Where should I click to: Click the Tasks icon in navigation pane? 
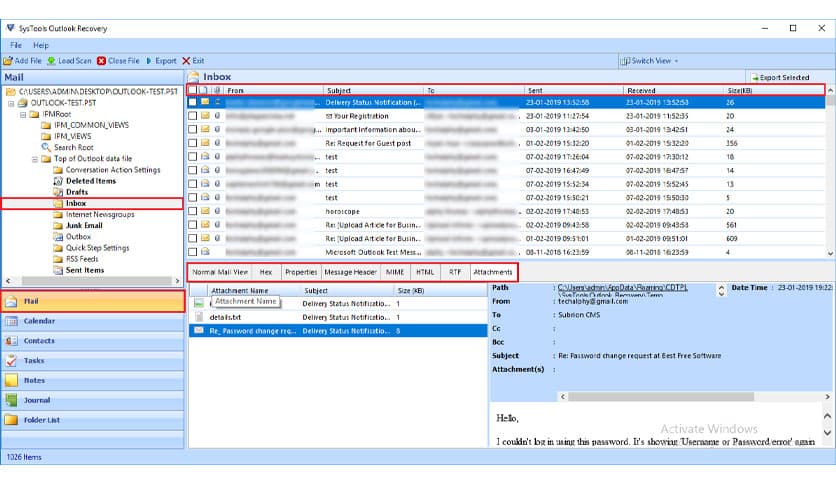11,361
